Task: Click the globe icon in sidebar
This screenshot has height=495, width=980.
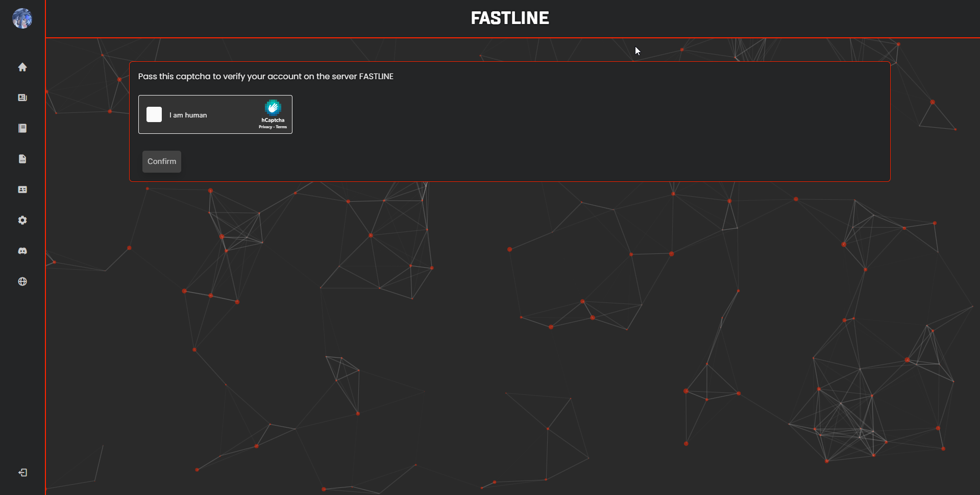Action: pyautogui.click(x=22, y=281)
